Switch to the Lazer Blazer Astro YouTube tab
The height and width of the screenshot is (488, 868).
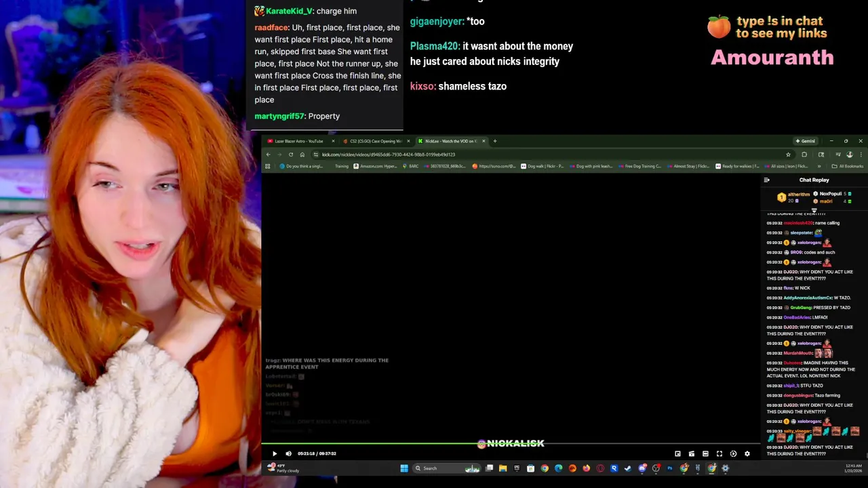[x=299, y=141]
